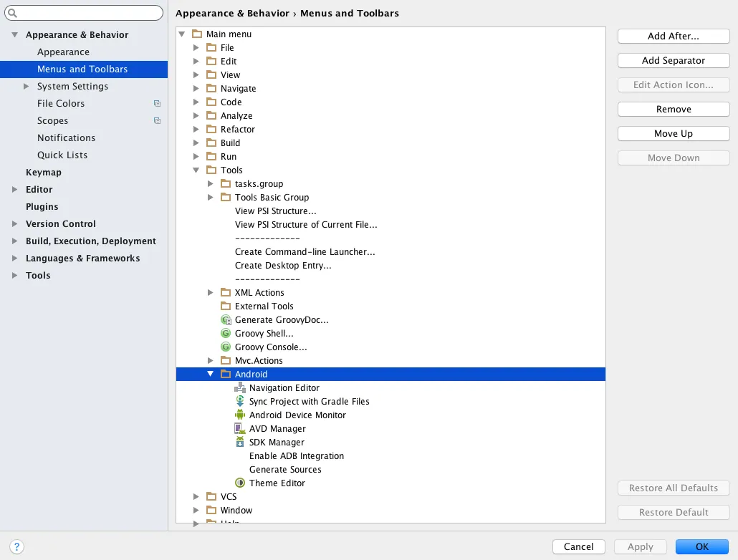The height and width of the screenshot is (560, 738).
Task: Confirm settings with the OK button
Action: [x=701, y=546]
